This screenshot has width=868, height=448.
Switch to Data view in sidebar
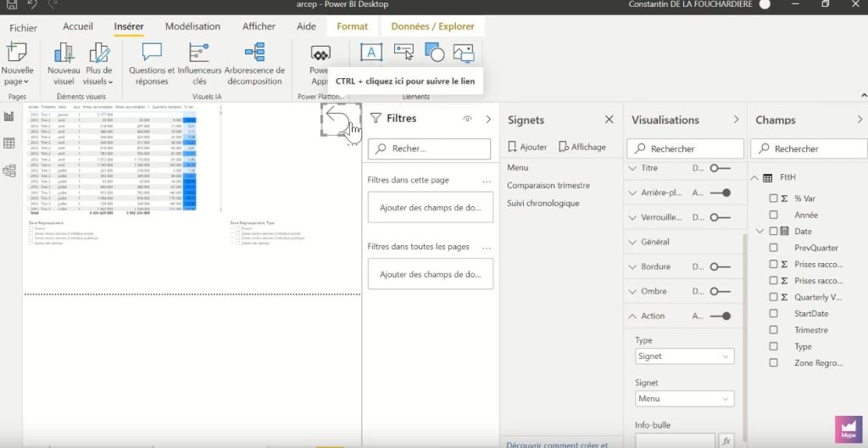tap(8, 143)
